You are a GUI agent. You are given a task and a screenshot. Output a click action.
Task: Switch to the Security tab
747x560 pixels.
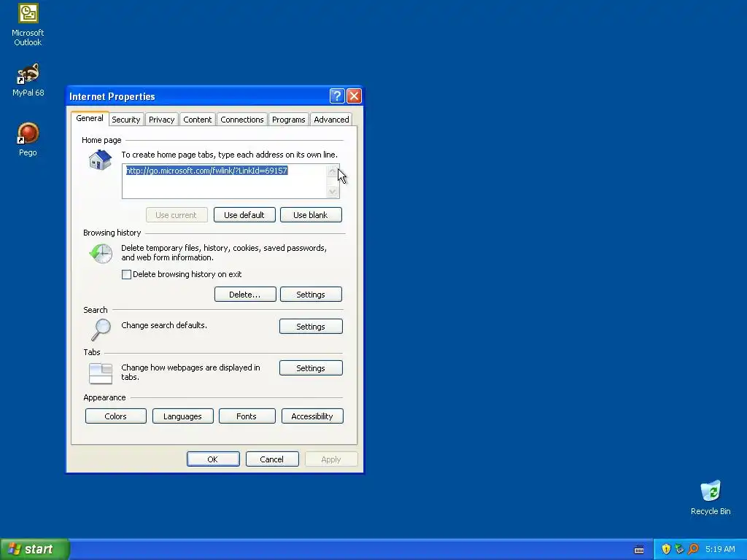[125, 120]
